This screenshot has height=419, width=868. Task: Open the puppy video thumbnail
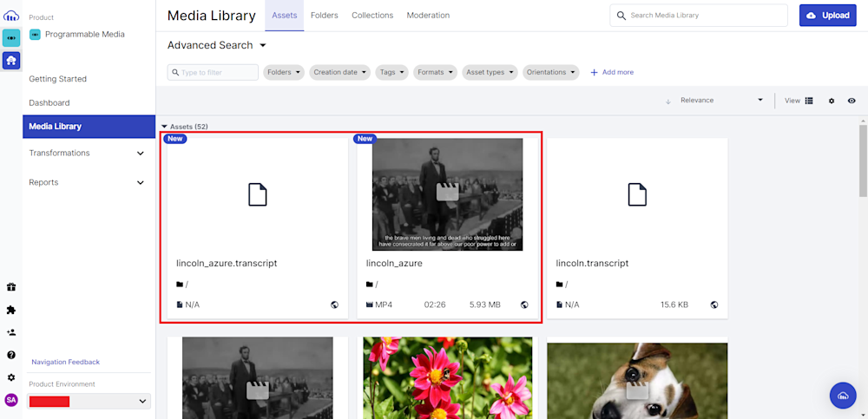click(x=637, y=381)
